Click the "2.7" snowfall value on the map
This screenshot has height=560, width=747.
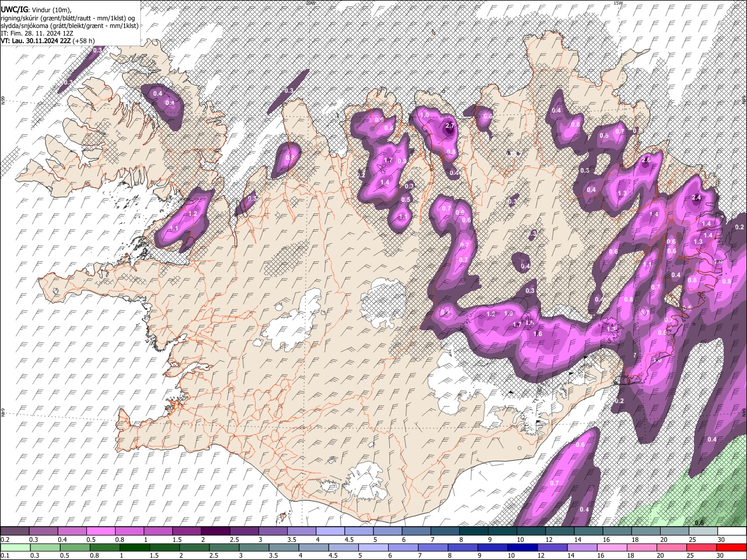(x=449, y=125)
